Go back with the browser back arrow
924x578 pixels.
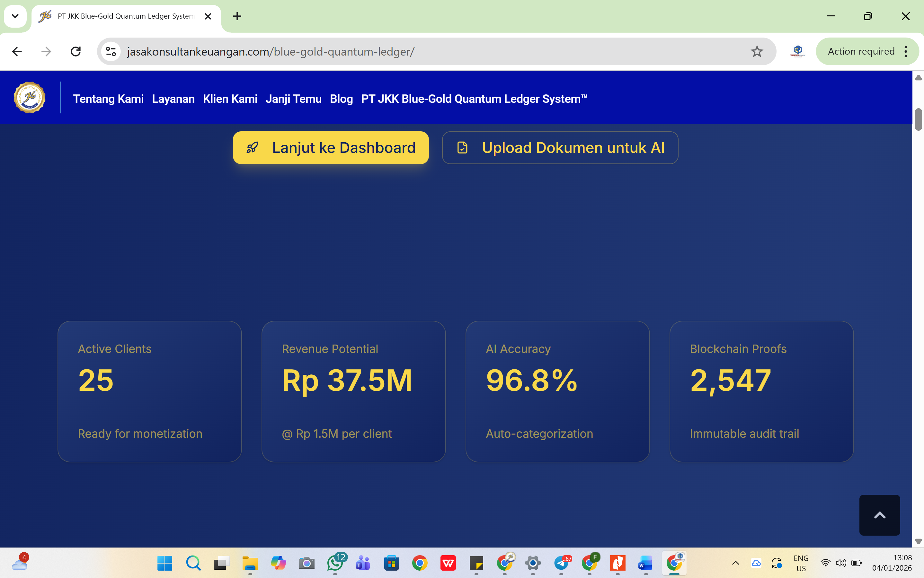click(17, 51)
